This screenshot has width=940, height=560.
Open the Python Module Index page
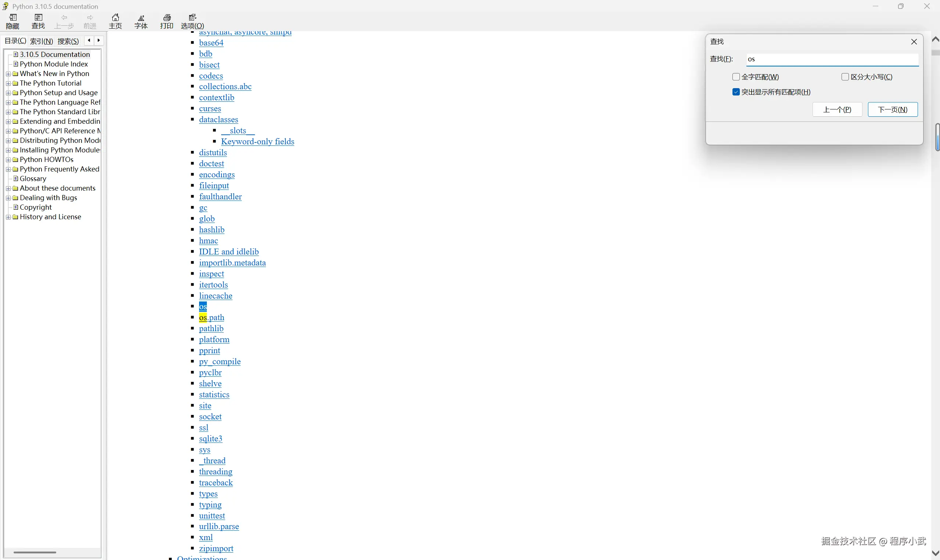[54, 64]
